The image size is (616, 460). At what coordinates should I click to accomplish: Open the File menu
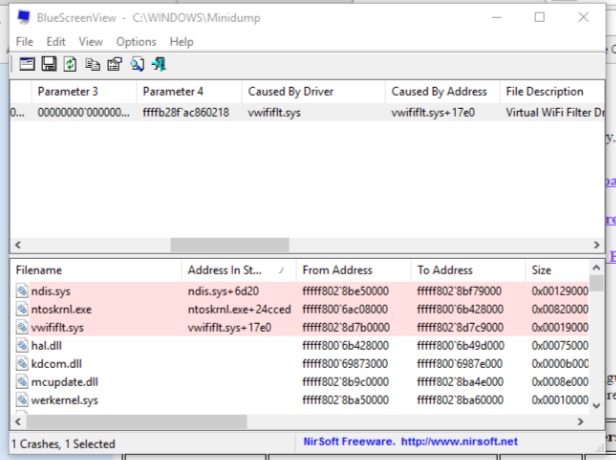(25, 42)
